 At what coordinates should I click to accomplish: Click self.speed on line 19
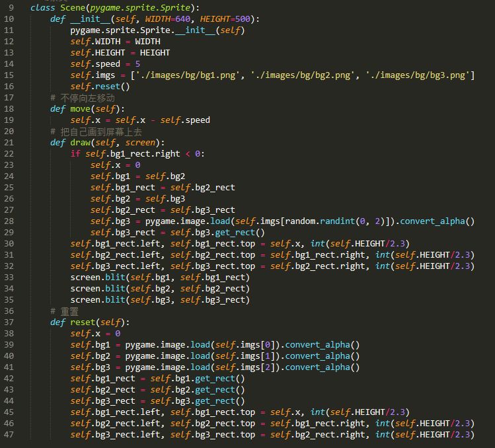click(x=185, y=120)
